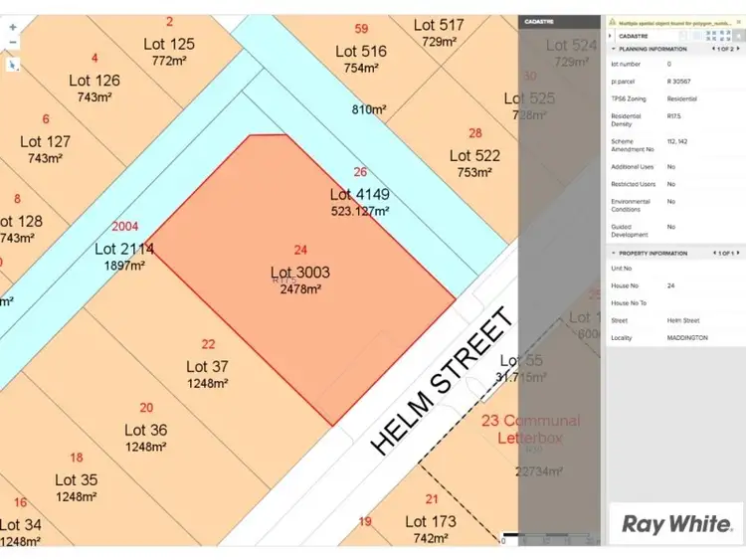Click the Ray White logo
Image resolution: width=746 pixels, height=560 pixels.
point(674,522)
